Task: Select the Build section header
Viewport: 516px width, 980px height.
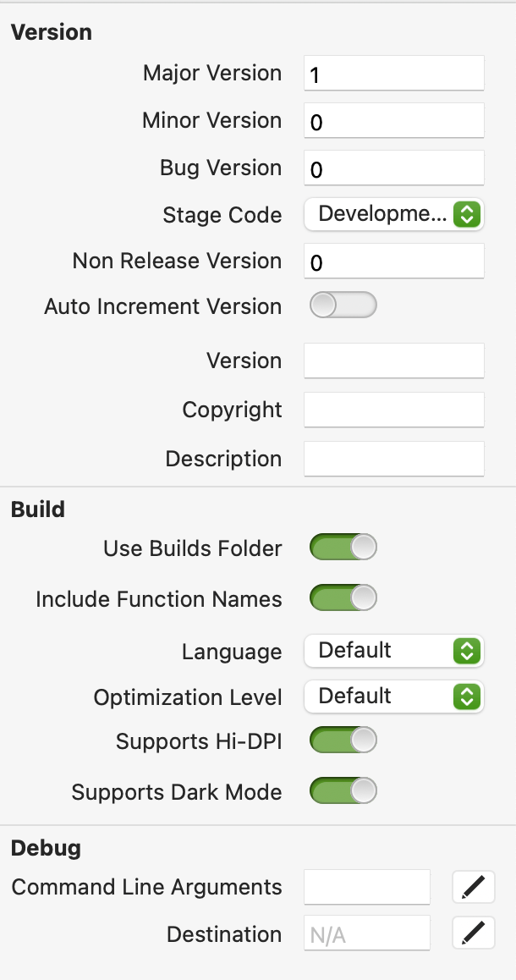Action: pos(32,509)
